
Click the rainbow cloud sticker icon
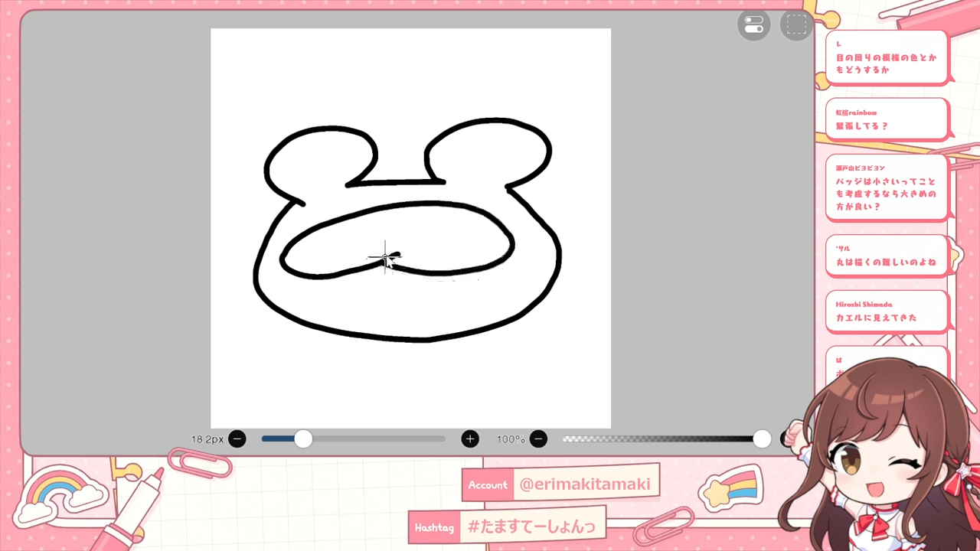tap(60, 494)
